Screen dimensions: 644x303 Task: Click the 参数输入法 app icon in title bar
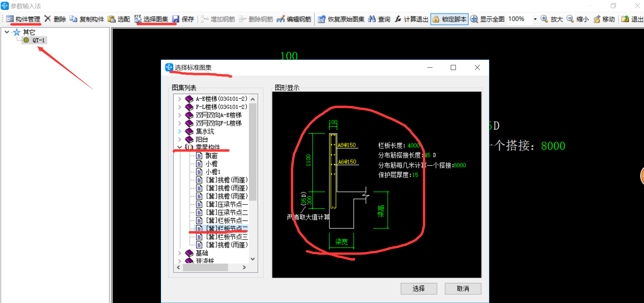[5, 6]
